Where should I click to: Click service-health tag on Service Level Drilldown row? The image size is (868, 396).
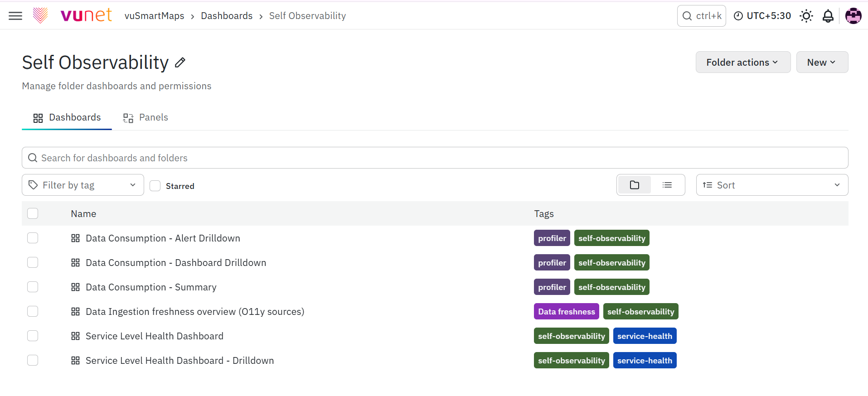tap(645, 360)
